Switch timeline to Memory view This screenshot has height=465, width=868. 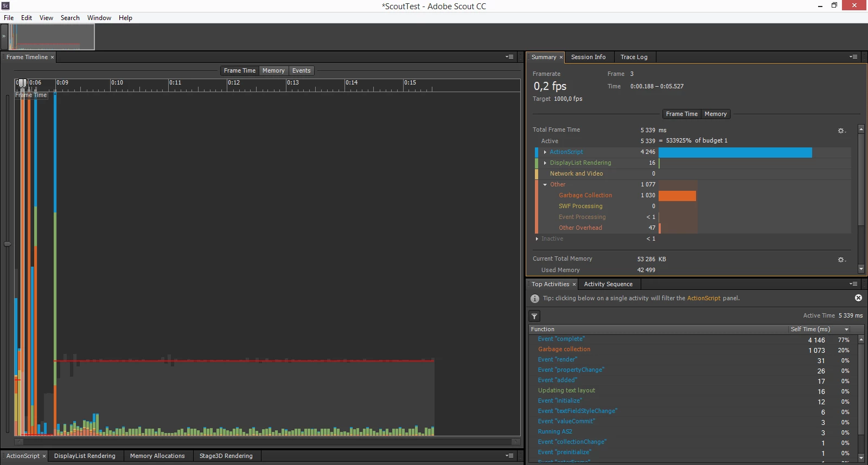coord(273,70)
